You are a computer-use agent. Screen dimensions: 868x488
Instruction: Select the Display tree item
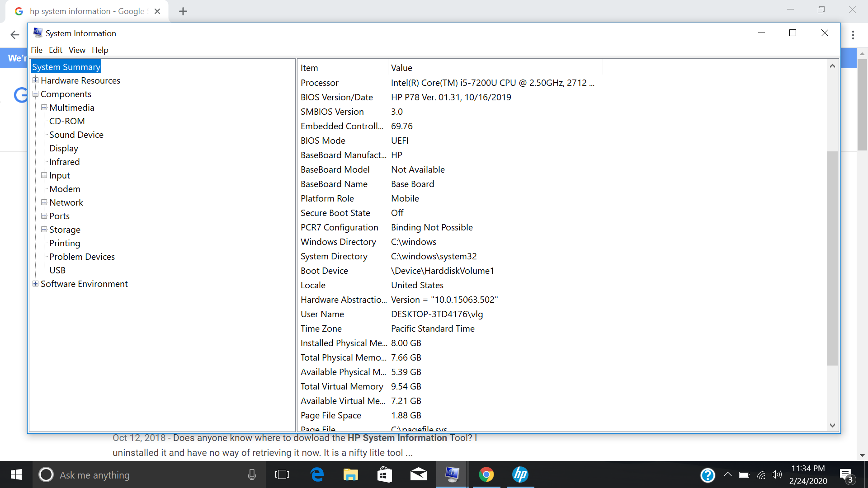coord(64,148)
